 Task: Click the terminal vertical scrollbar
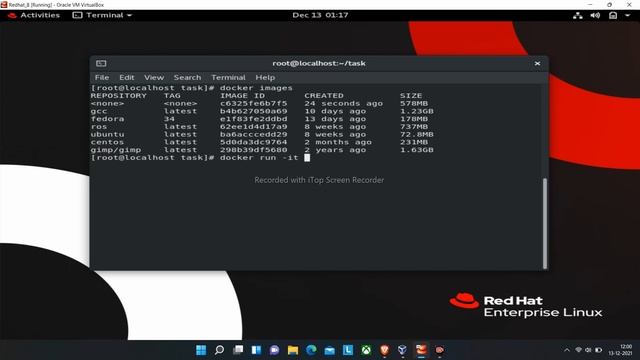coord(544,223)
